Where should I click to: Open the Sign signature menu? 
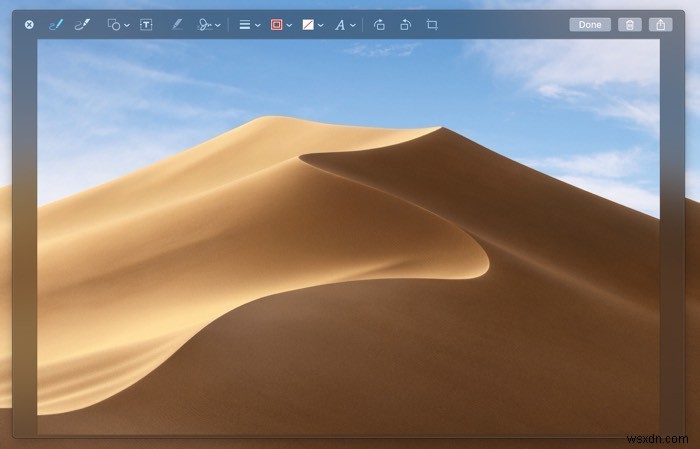pos(209,25)
